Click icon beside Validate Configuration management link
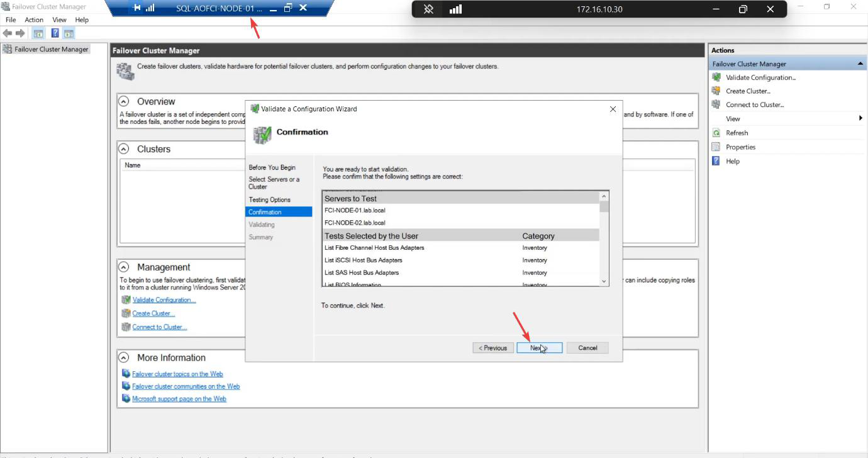 coord(126,300)
